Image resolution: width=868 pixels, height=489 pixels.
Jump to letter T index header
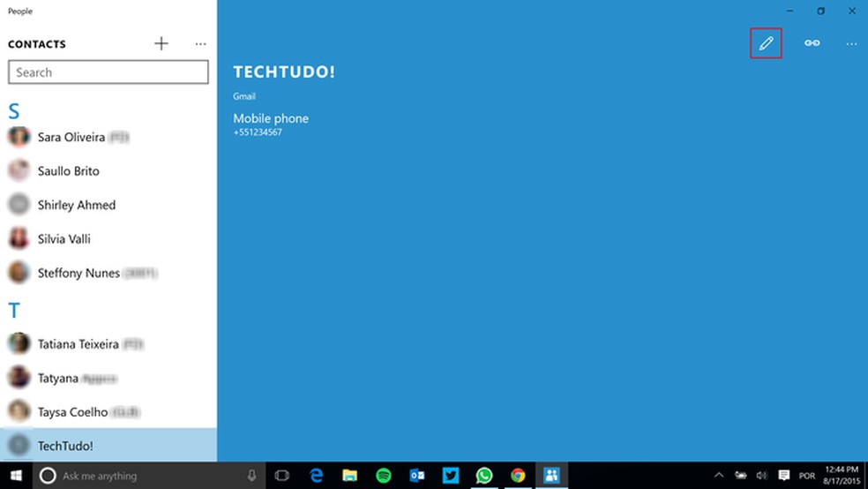[14, 310]
